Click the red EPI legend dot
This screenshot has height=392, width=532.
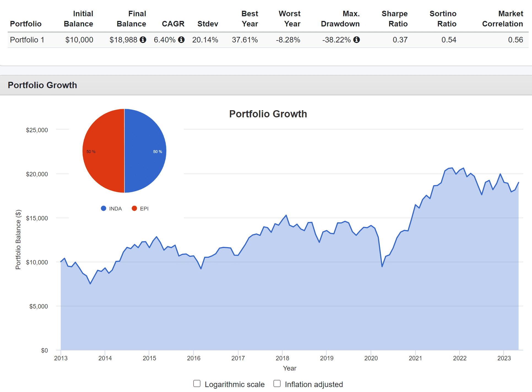[134, 209]
